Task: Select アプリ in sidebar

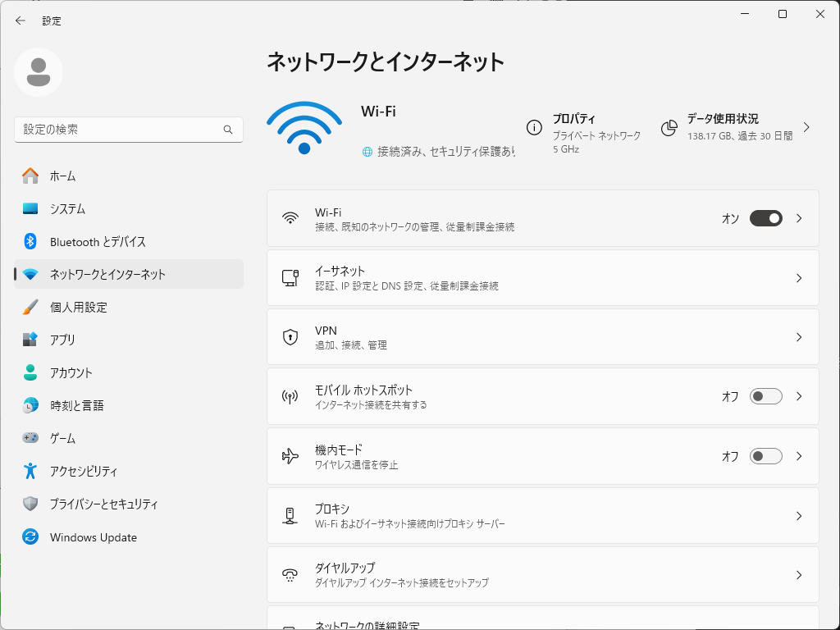Action: (129, 340)
